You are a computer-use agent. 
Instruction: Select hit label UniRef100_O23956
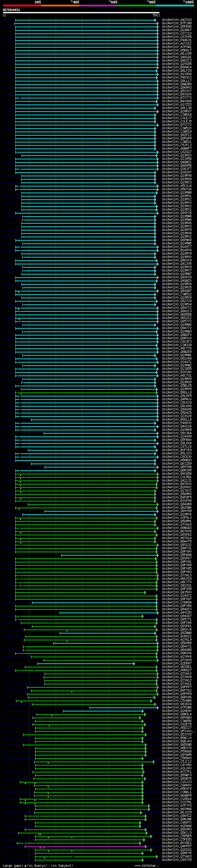pyautogui.click(x=177, y=159)
